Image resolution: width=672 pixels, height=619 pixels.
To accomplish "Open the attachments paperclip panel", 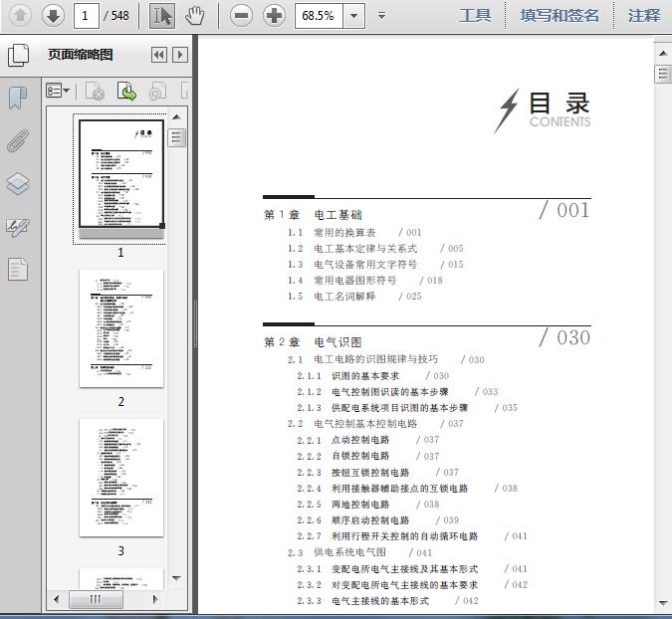I will pyautogui.click(x=18, y=140).
